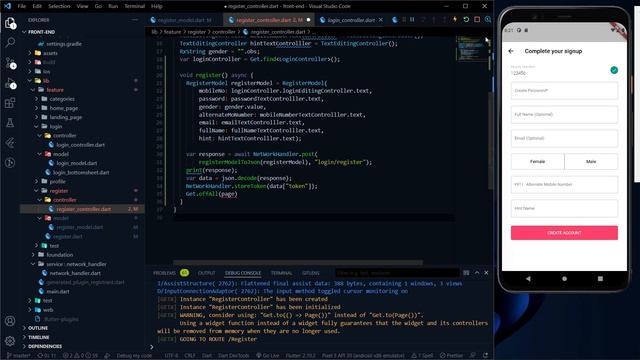640x360 pixels.
Task: Switch to the TERMINAL panel tab
Action: point(281,273)
